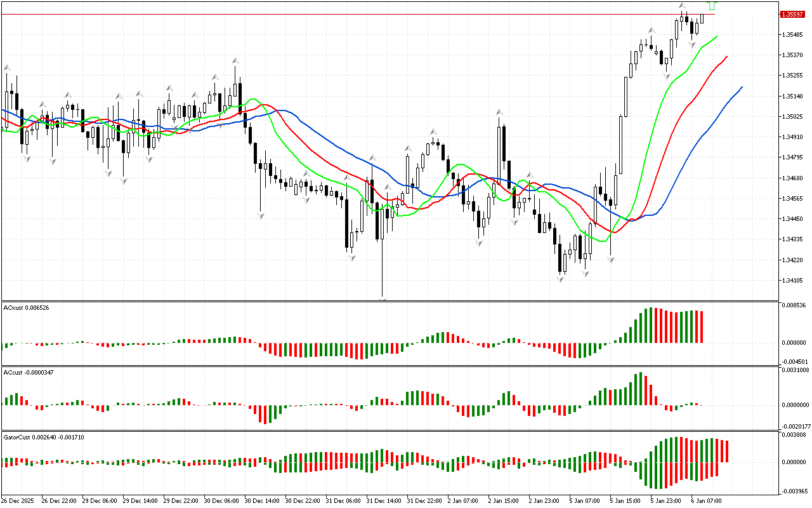The height and width of the screenshot is (508, 812).
Task: Select the end of the green Alligator lips line
Action: pos(717,36)
